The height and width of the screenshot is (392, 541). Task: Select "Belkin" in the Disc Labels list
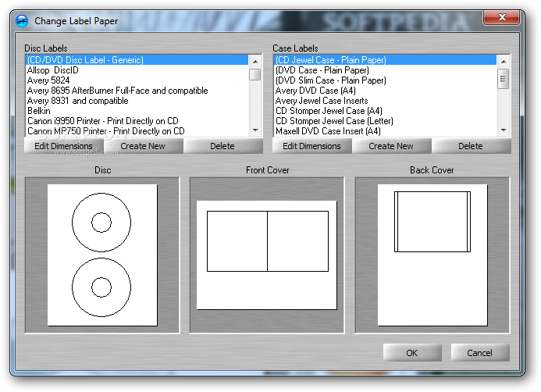click(137, 111)
